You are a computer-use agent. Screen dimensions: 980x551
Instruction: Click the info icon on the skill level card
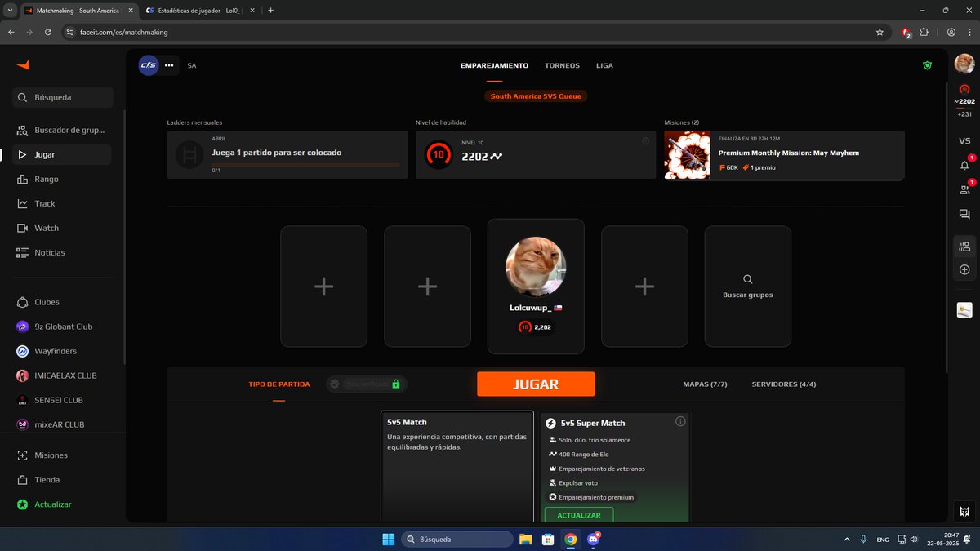pyautogui.click(x=646, y=141)
